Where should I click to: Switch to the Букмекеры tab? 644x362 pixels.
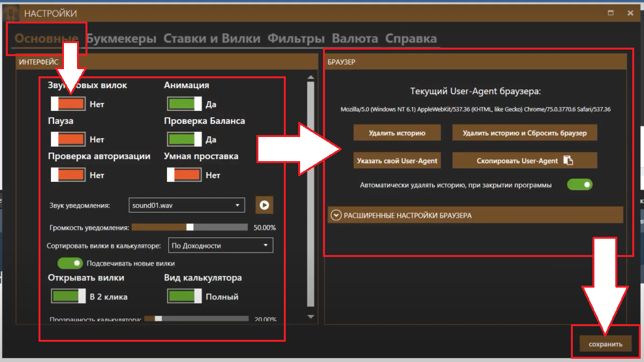121,38
